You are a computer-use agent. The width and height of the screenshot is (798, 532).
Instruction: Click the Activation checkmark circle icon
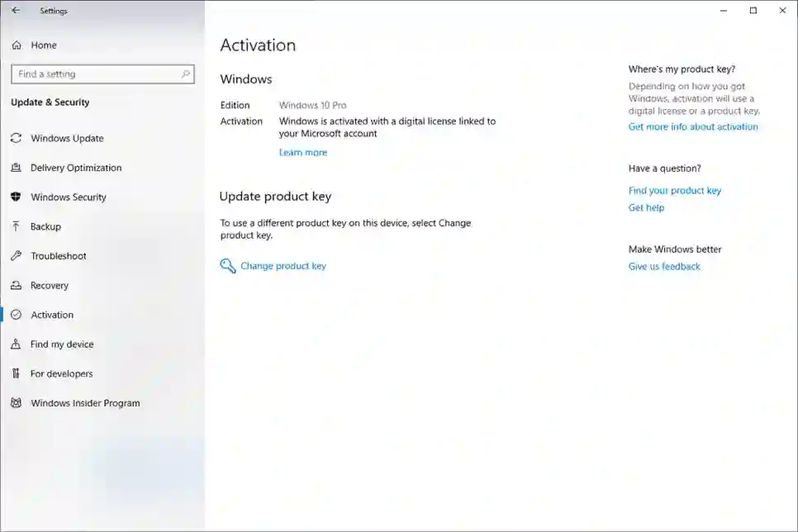17,315
